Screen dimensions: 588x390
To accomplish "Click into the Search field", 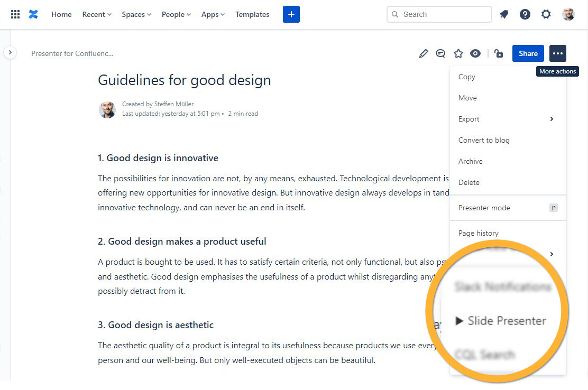I will (444, 14).
